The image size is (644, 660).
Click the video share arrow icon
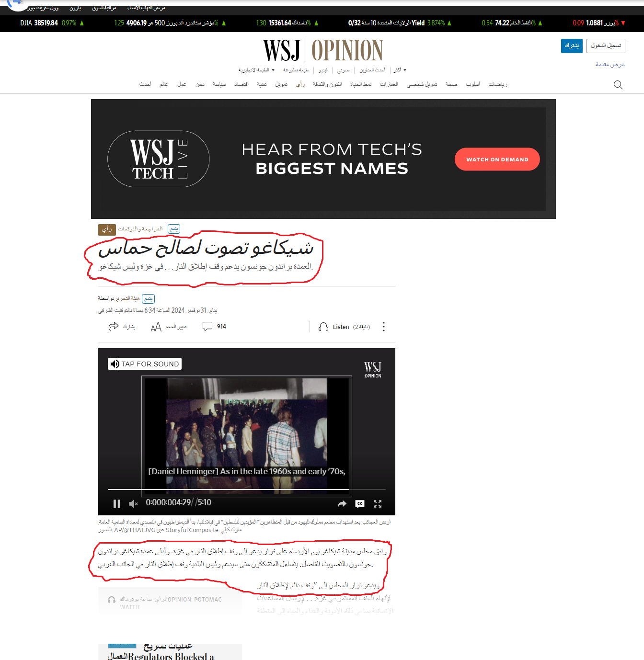click(342, 503)
